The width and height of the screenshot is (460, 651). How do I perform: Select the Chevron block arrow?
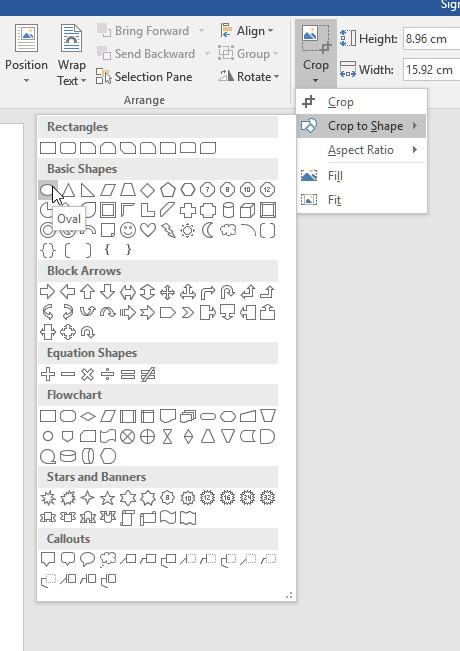coord(188,312)
